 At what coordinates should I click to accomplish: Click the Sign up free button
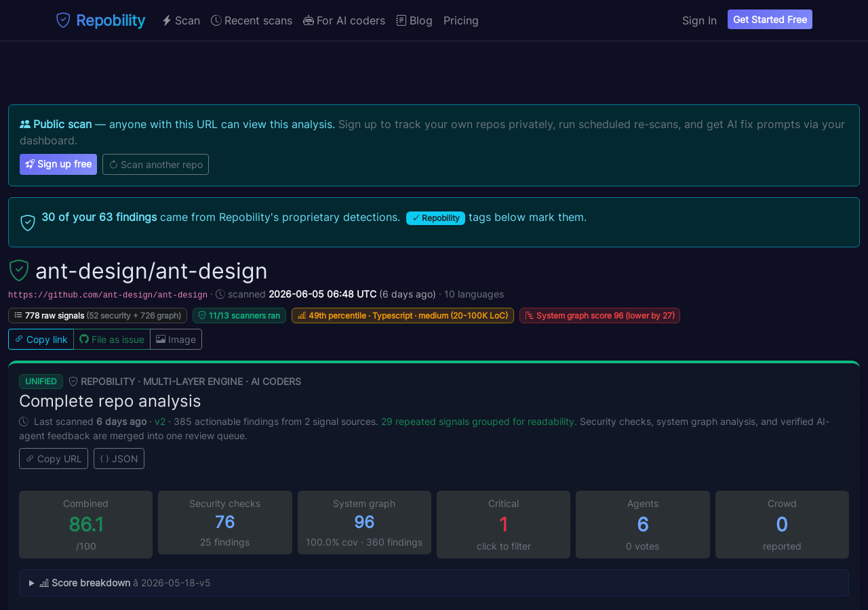tap(58, 164)
